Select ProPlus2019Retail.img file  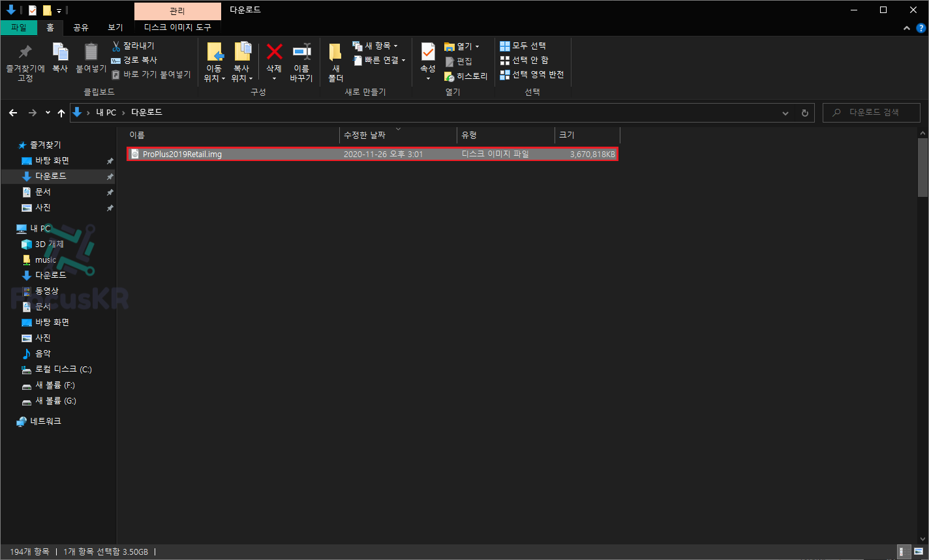coord(372,154)
